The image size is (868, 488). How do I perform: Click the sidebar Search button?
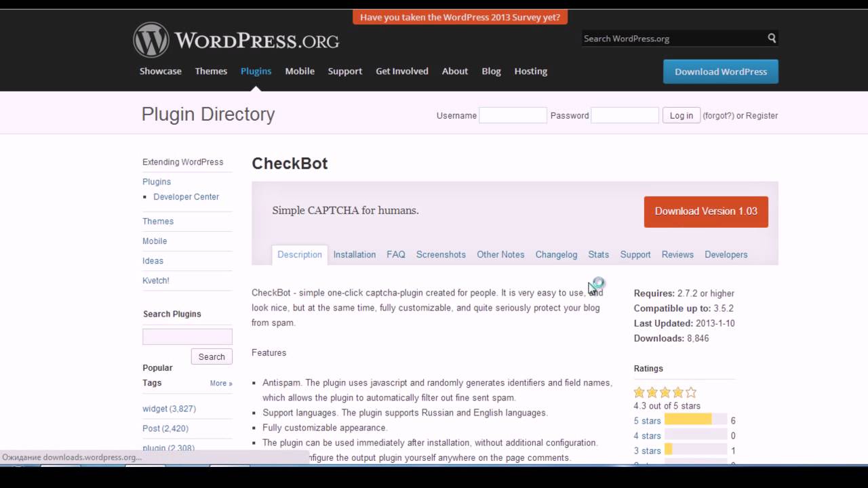pos(212,357)
